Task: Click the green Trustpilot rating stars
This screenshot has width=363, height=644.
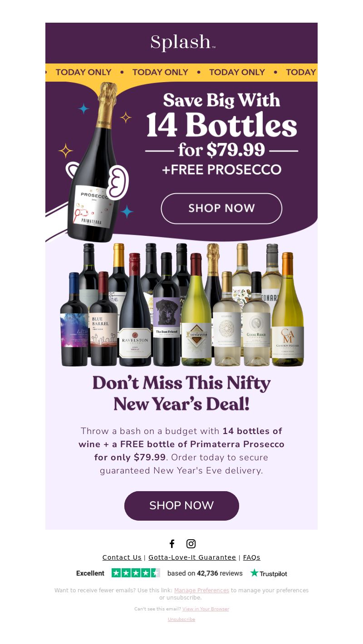Action: pyautogui.click(x=136, y=573)
